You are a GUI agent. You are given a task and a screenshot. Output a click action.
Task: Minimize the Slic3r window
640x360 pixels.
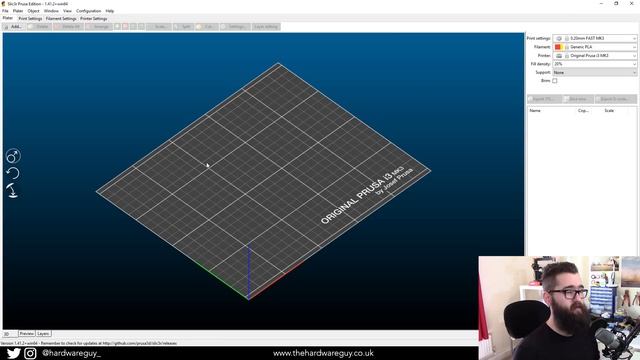(601, 4)
